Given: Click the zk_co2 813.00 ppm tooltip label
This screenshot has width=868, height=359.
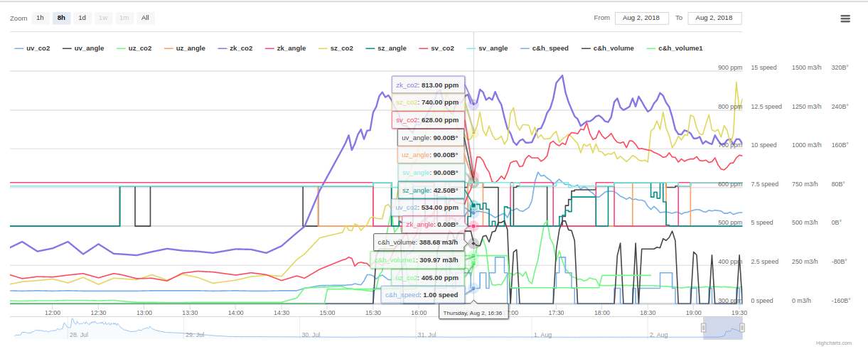Looking at the screenshot, I should [x=428, y=85].
